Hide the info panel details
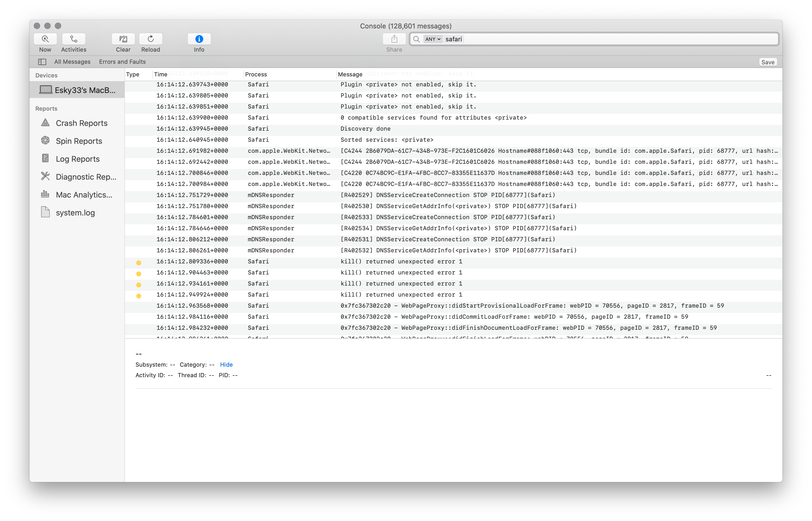 point(226,365)
